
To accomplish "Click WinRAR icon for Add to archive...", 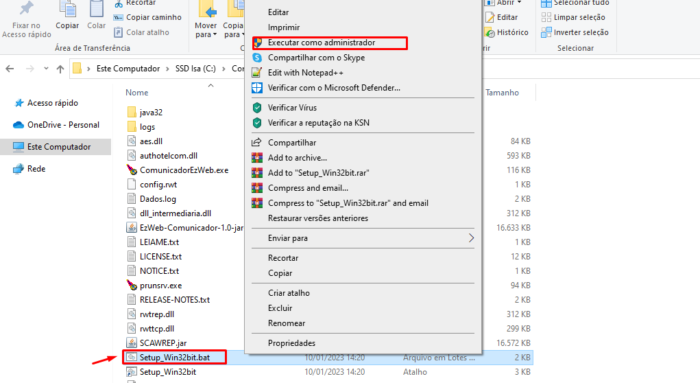I will click(257, 158).
